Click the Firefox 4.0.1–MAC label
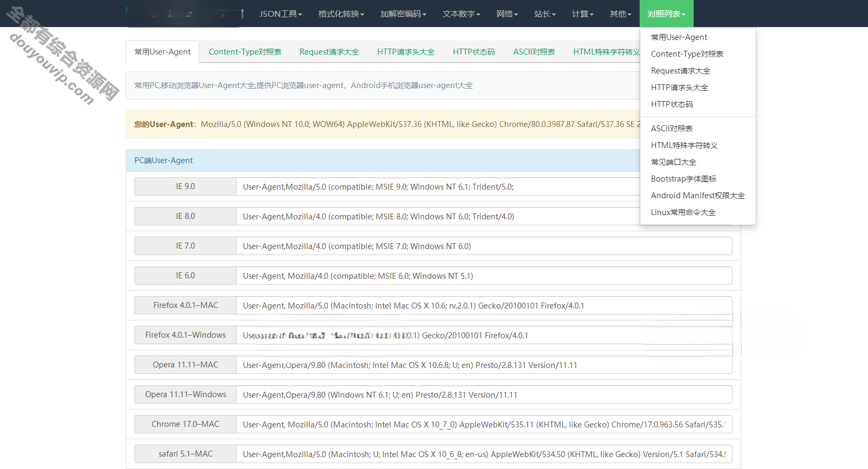 (185, 305)
